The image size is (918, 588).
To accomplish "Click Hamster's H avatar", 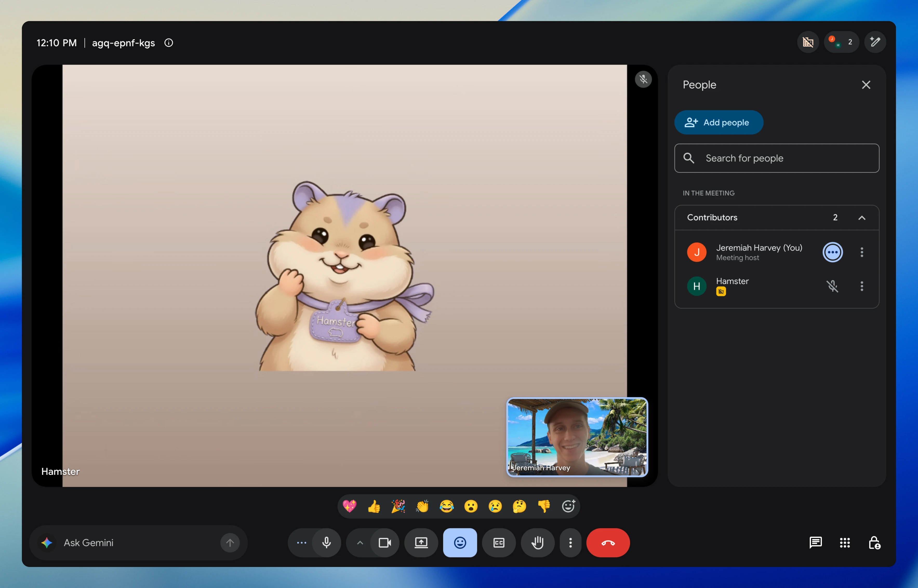I will coord(696,286).
